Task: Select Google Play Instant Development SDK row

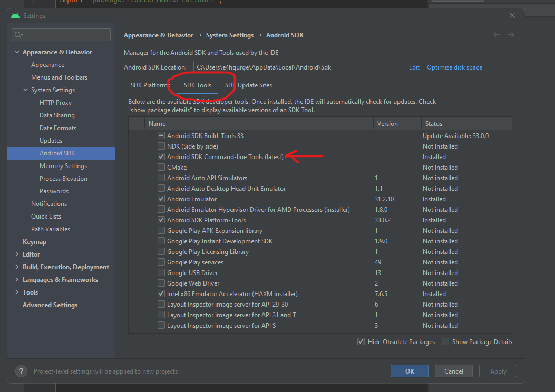Action: [x=320, y=241]
